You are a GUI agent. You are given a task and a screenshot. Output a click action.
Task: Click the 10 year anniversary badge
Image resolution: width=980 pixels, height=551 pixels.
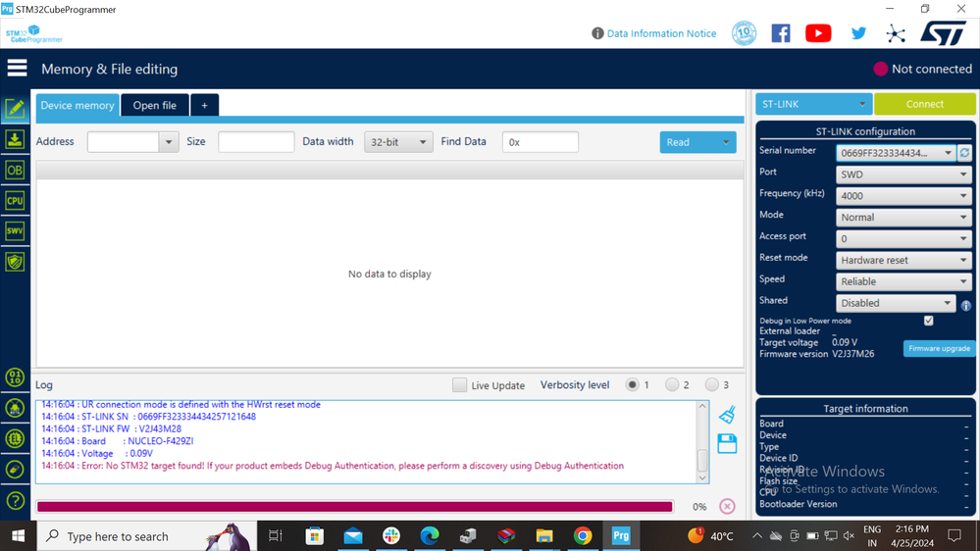(x=744, y=33)
